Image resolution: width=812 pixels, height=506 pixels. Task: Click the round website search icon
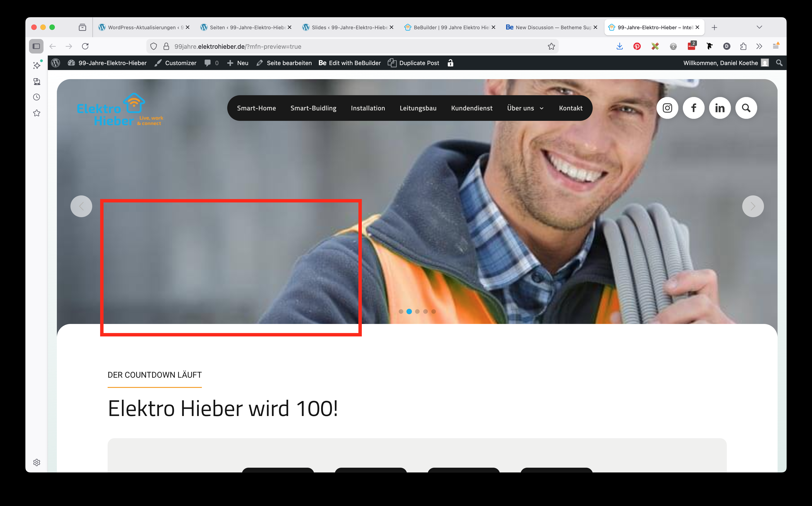click(746, 108)
